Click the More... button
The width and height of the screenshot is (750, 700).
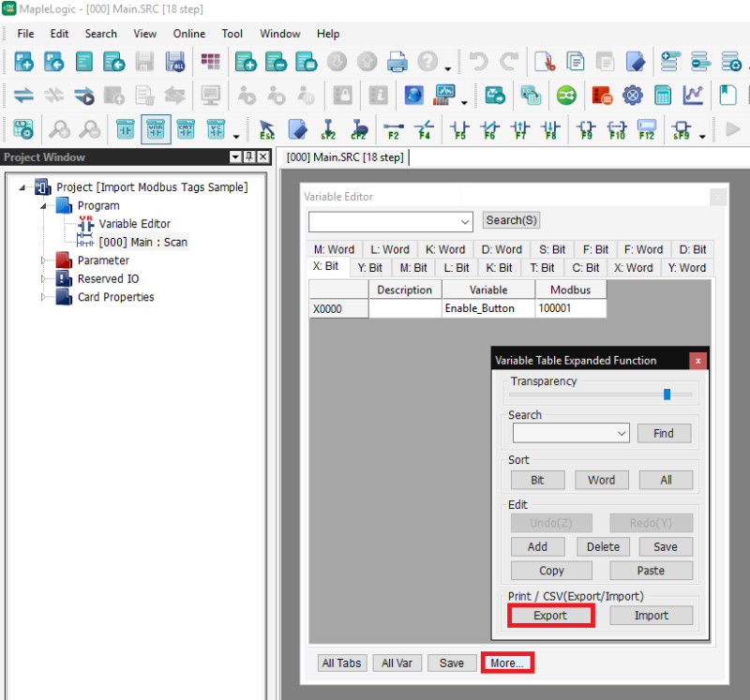point(507,663)
